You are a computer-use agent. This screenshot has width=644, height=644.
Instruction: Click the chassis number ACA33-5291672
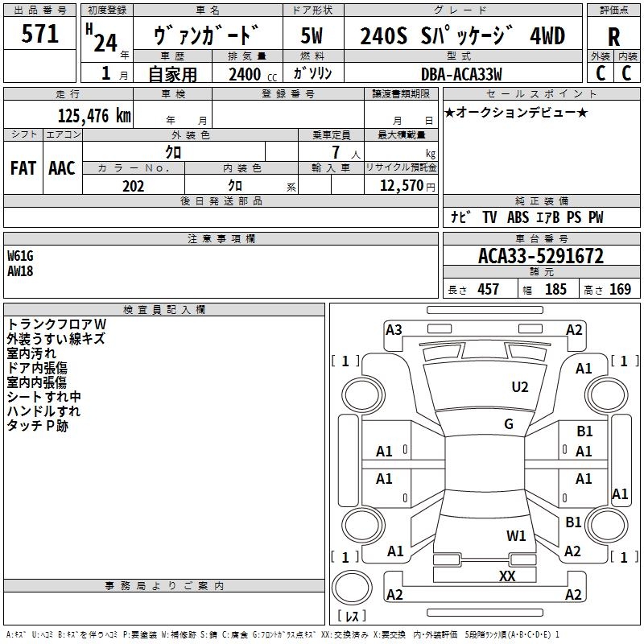tap(541, 256)
